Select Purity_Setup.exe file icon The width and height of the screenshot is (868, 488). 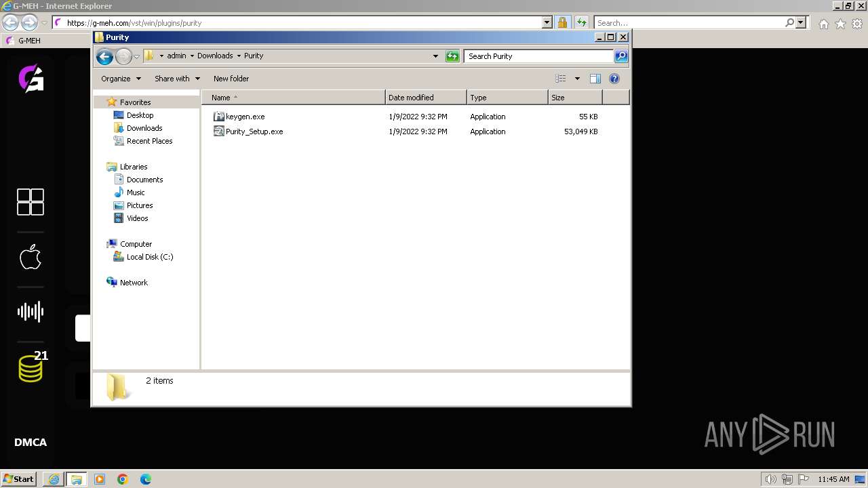point(218,131)
